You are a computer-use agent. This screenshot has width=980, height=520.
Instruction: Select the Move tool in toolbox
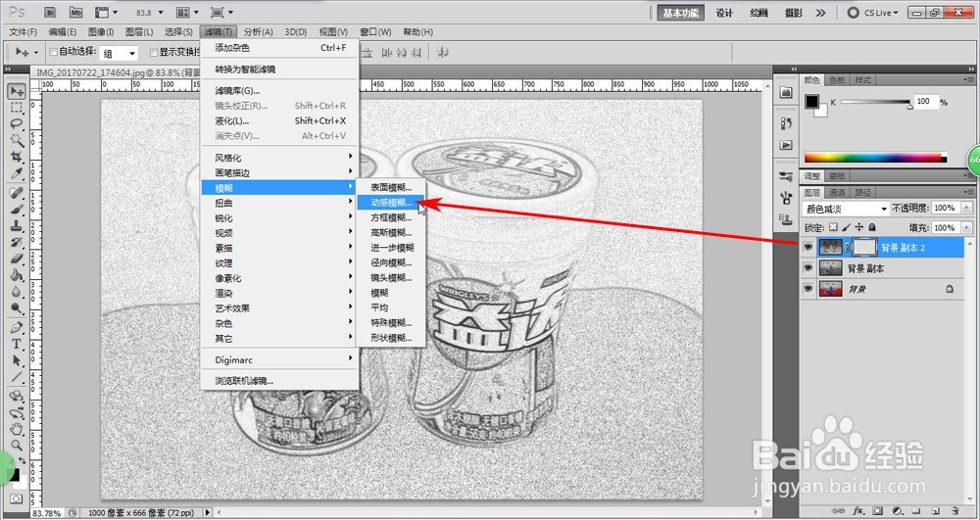pos(17,92)
